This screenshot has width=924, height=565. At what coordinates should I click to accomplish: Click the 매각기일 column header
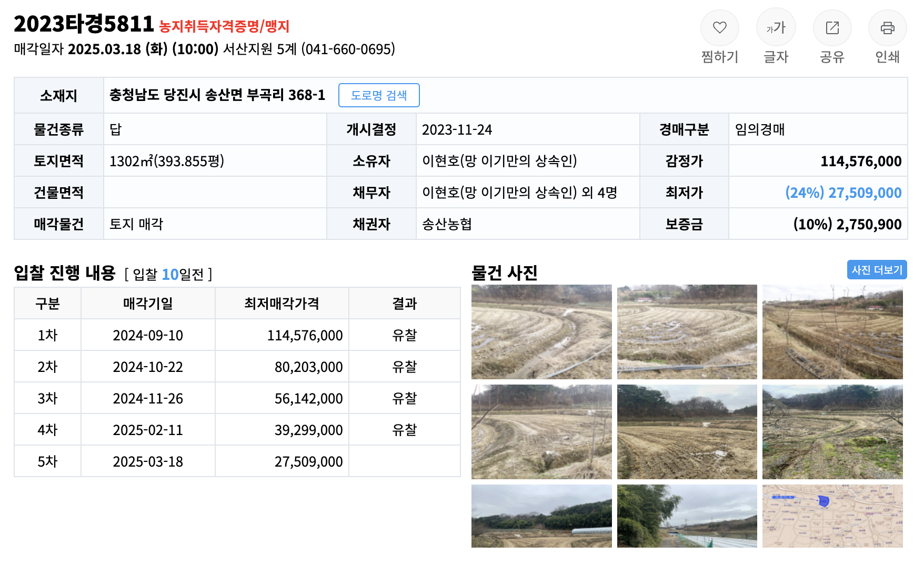click(x=148, y=303)
